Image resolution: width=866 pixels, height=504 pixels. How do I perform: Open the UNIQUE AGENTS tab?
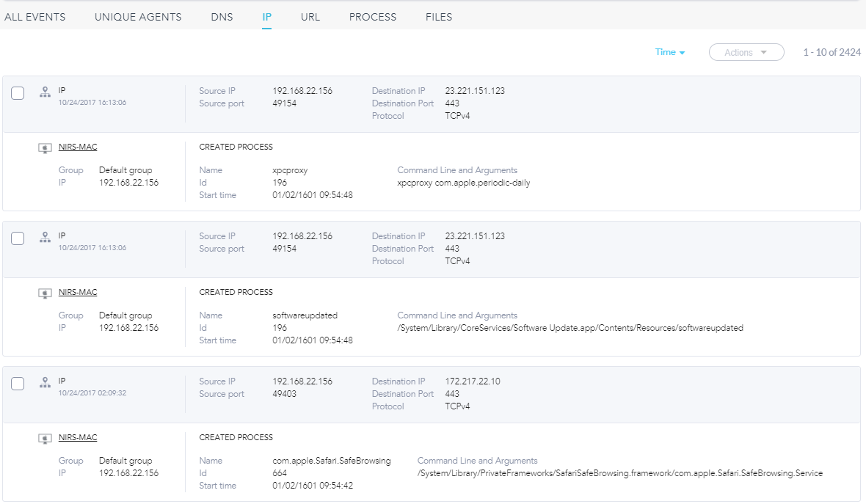[138, 17]
